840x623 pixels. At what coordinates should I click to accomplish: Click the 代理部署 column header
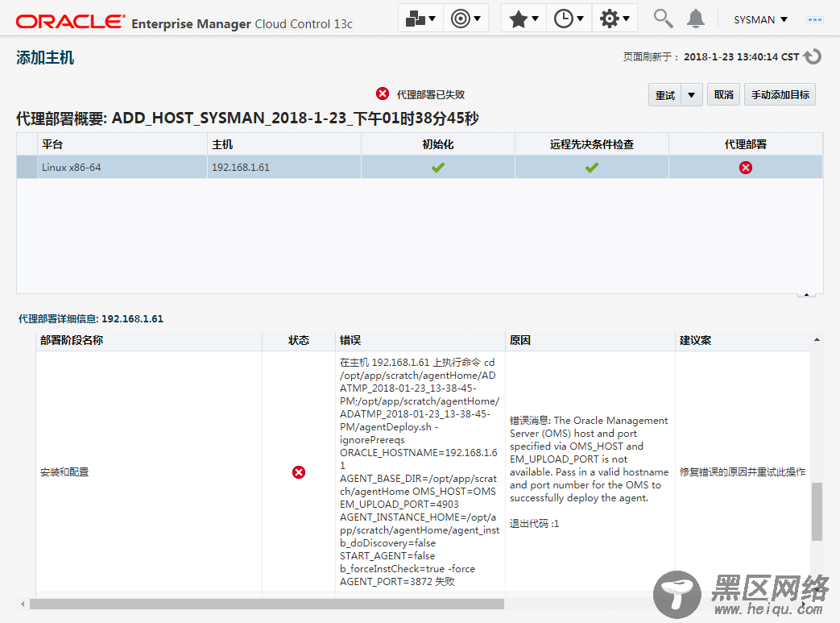[745, 144]
